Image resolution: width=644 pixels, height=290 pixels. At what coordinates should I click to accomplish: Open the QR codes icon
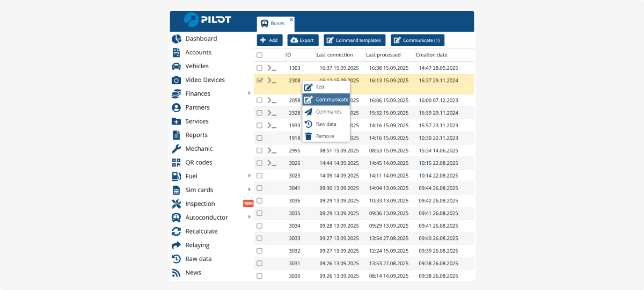pyautogui.click(x=176, y=163)
